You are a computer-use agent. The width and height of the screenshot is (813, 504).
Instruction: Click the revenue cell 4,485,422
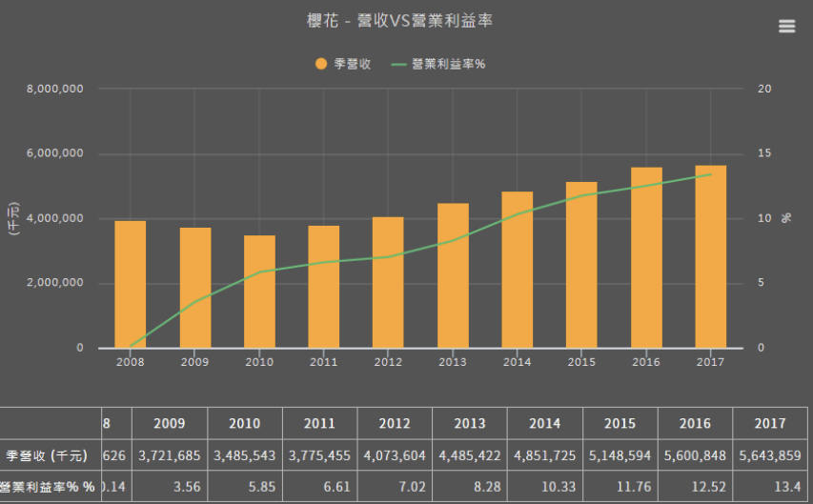tap(470, 455)
